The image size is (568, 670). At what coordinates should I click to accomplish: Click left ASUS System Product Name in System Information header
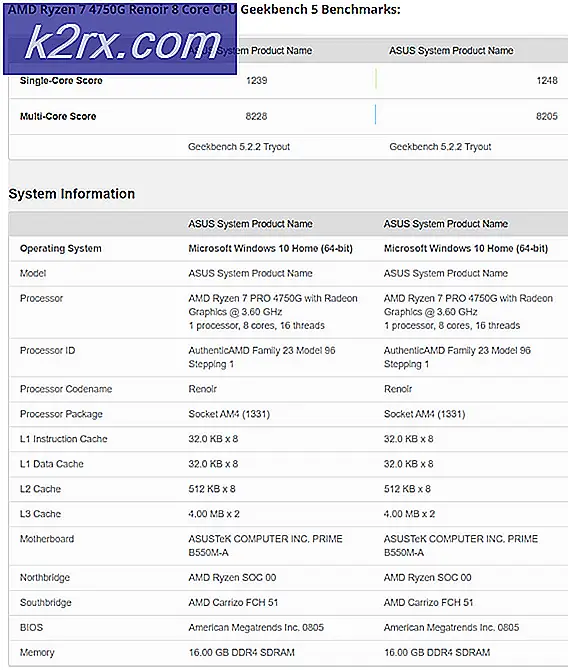point(250,224)
